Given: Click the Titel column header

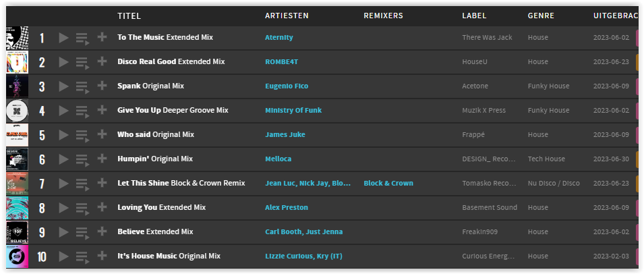Looking at the screenshot, I should coord(129,16).
